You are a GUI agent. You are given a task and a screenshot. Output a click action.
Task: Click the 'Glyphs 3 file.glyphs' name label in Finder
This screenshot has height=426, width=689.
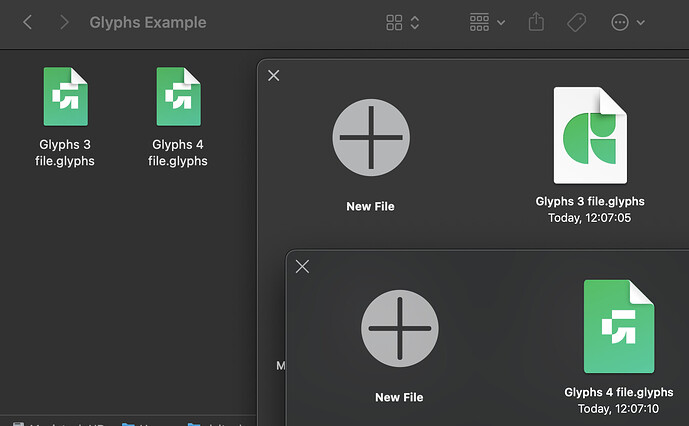(65, 153)
